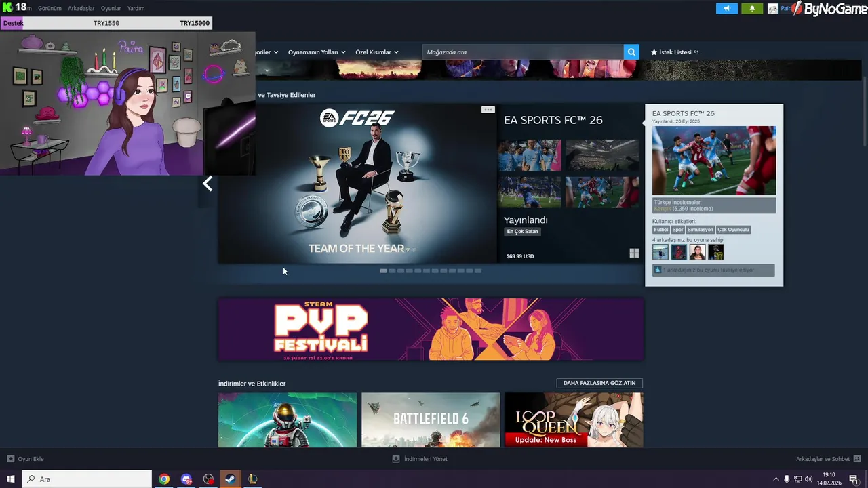Click the download icon next to İndirmeleri Yönet
Image resolution: width=868 pixels, height=488 pixels.
pyautogui.click(x=396, y=459)
